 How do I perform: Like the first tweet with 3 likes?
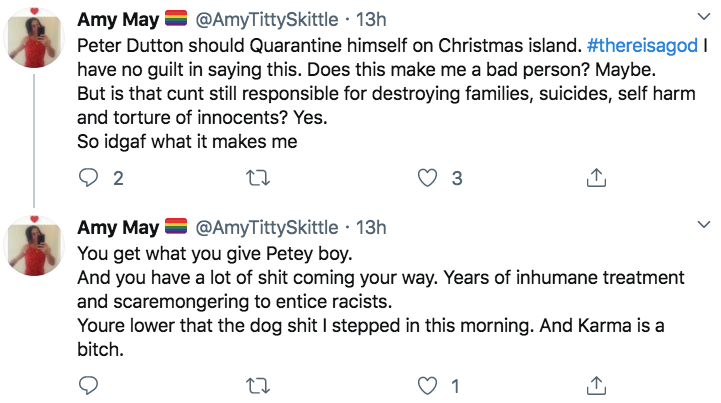click(x=428, y=179)
